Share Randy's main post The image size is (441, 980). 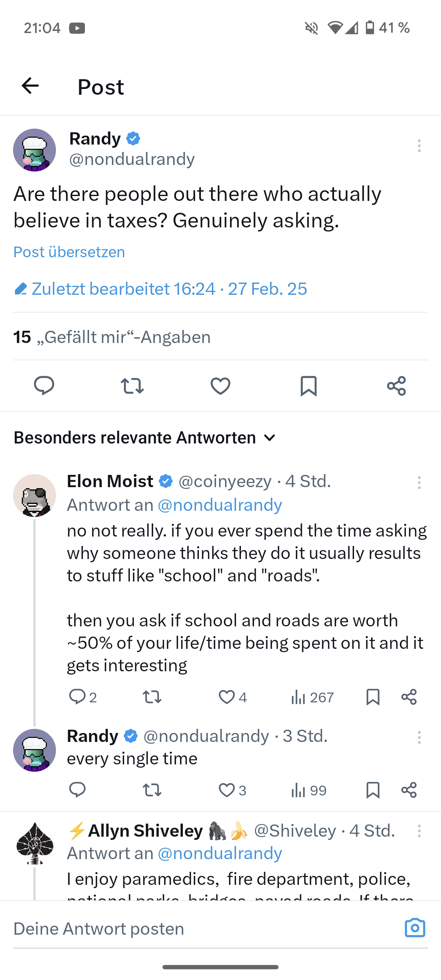pyautogui.click(x=396, y=385)
